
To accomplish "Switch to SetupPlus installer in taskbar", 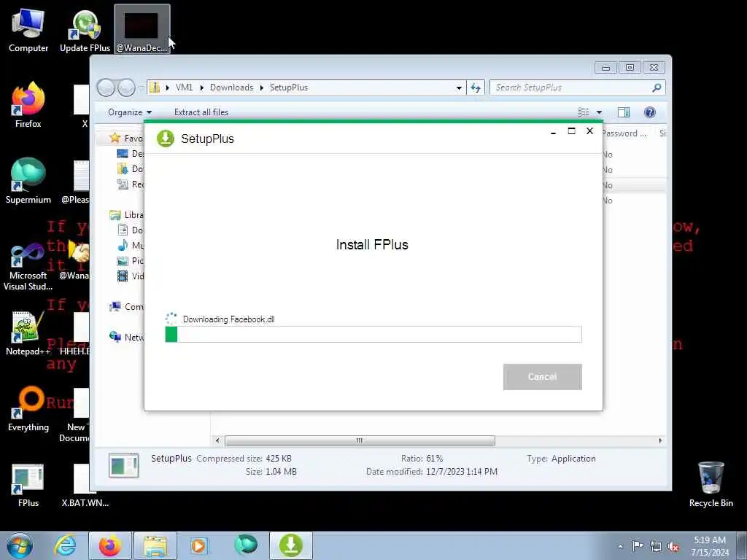I will (291, 545).
